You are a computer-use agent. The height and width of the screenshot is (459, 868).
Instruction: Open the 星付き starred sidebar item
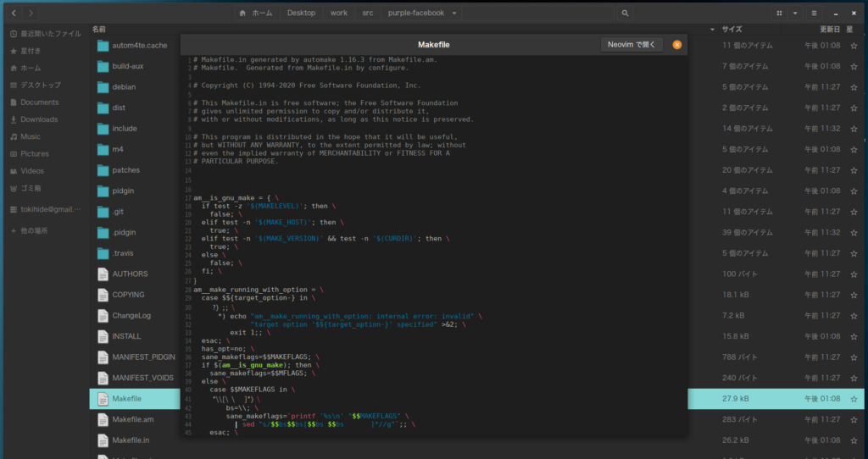click(x=31, y=51)
